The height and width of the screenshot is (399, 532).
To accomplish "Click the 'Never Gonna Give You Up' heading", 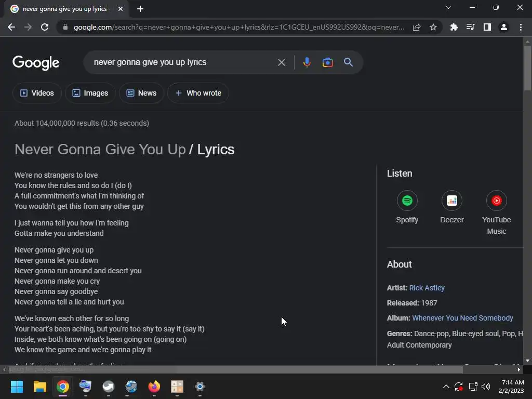I will (x=100, y=150).
